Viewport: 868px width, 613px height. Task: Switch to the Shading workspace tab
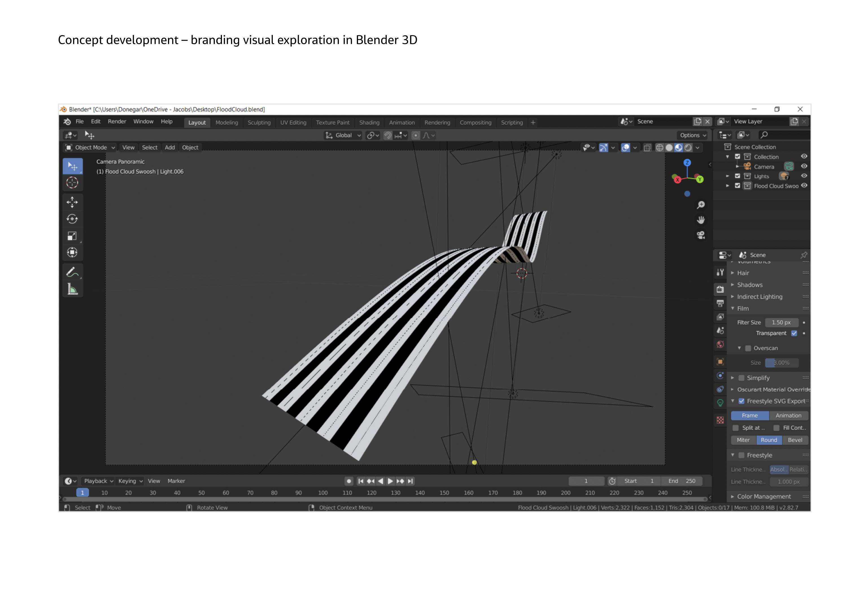coord(369,123)
